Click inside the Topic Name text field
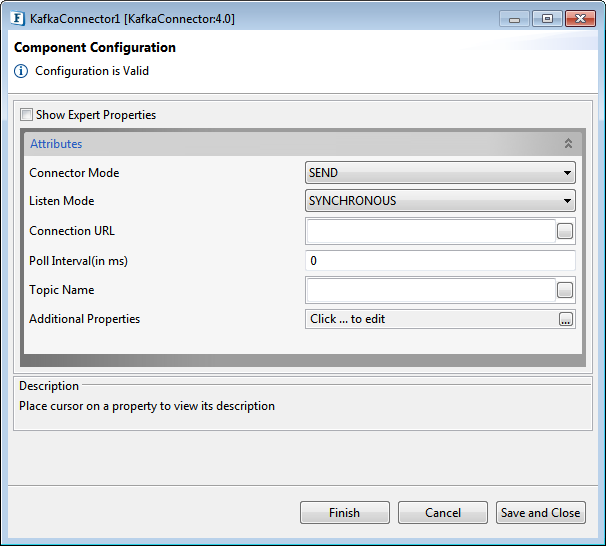606x546 pixels. click(431, 290)
